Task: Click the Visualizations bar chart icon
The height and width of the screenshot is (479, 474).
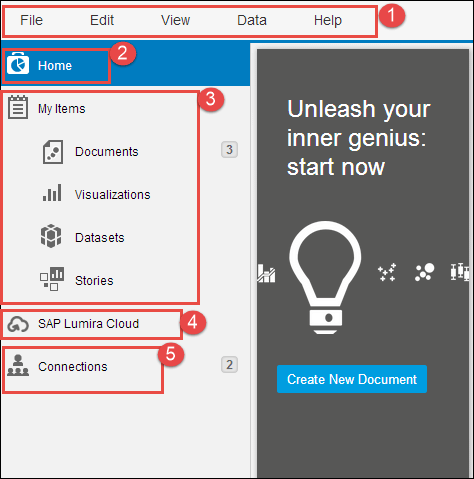Action: pos(52,193)
